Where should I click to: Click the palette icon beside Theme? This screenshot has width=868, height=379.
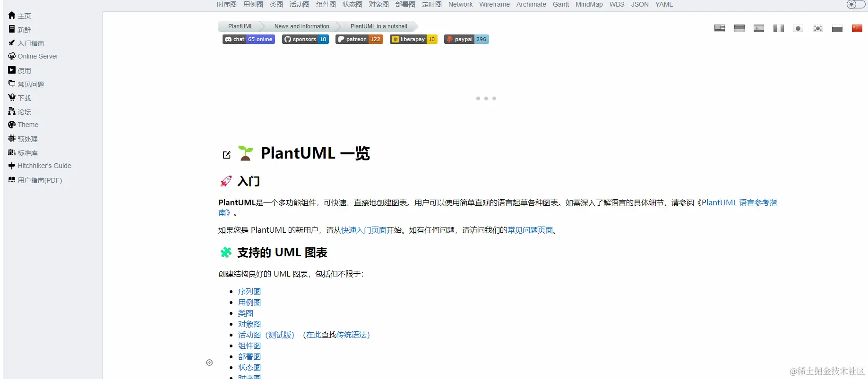12,125
